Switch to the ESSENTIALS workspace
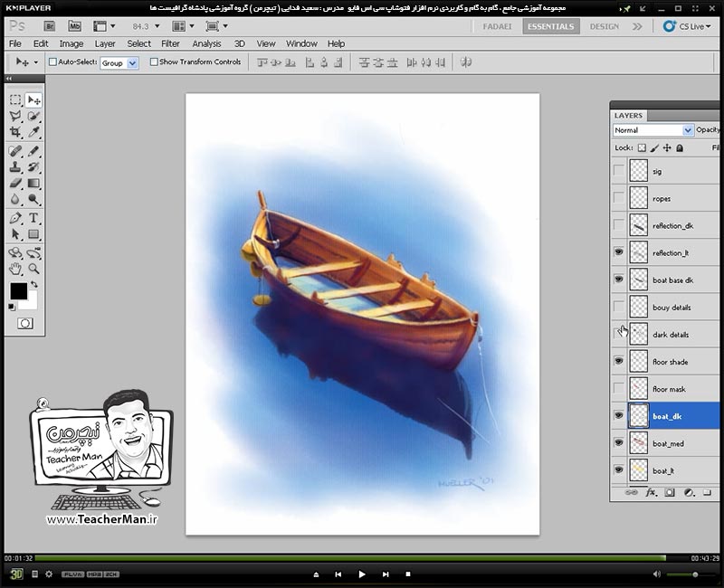This screenshot has height=588, width=724. pos(550,26)
